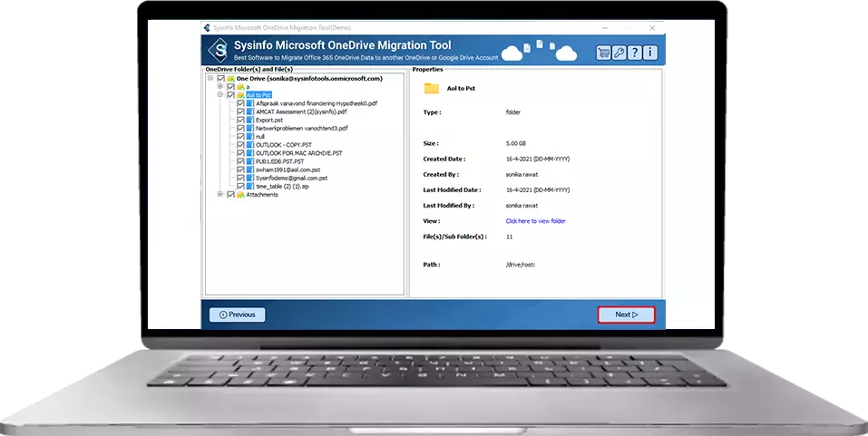The image size is (868, 436).
Task: Click the file icon beside Afspraak vanavond pdf
Action: (x=250, y=103)
